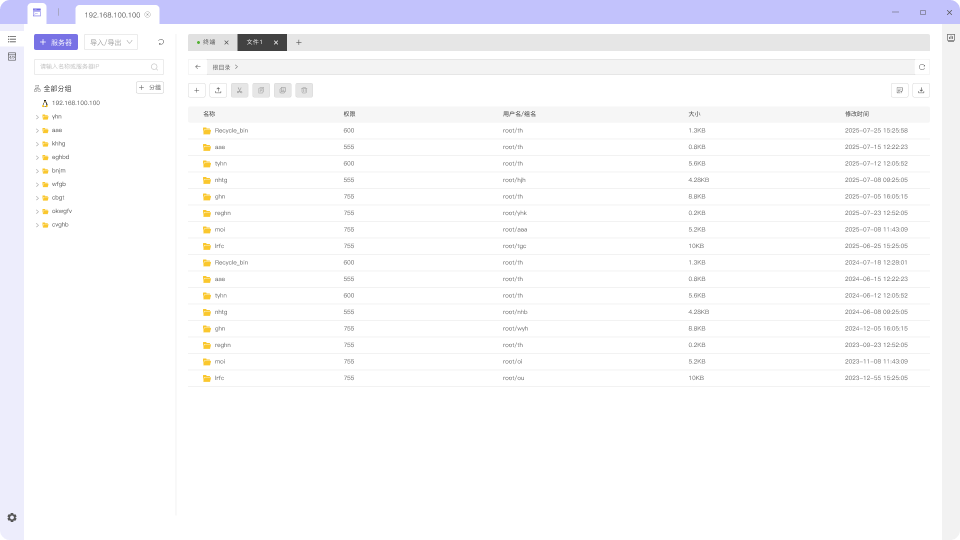Screen dimensions: 960x540
Task: Click the purple 服务器 add button
Action: point(56,42)
